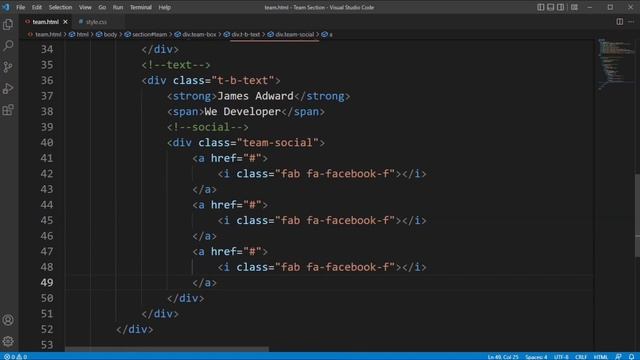Open the Manage gear icon
The height and width of the screenshot is (360, 640).
coord(8,341)
